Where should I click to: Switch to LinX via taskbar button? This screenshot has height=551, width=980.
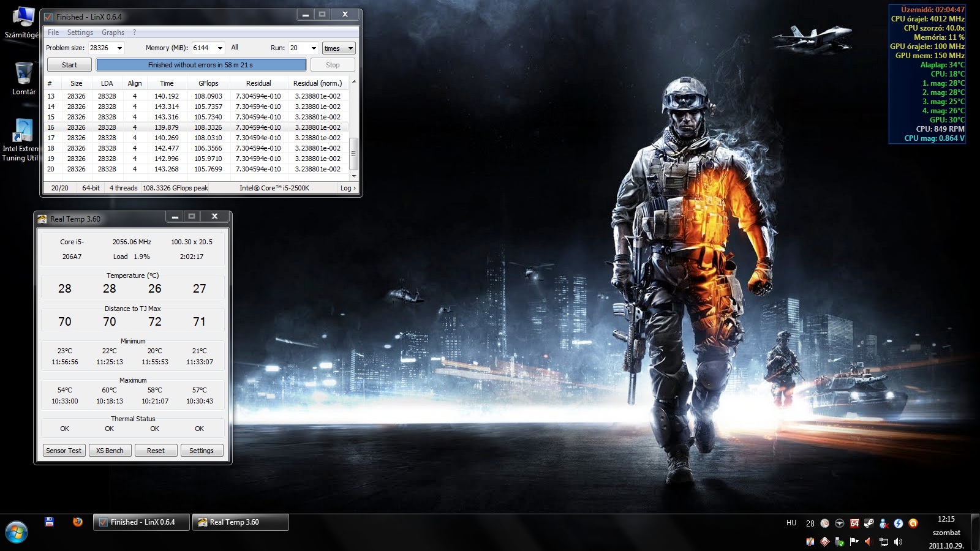click(141, 522)
